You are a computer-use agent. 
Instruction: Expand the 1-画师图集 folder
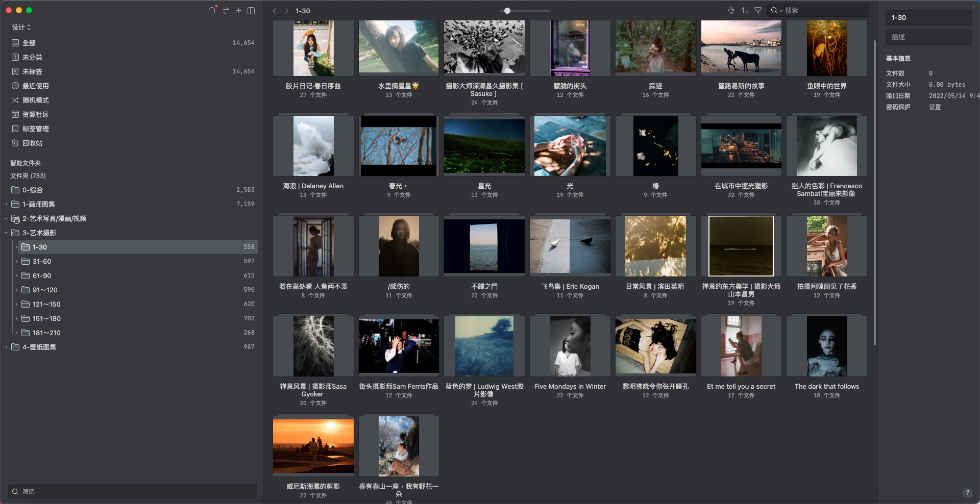pyautogui.click(x=6, y=204)
